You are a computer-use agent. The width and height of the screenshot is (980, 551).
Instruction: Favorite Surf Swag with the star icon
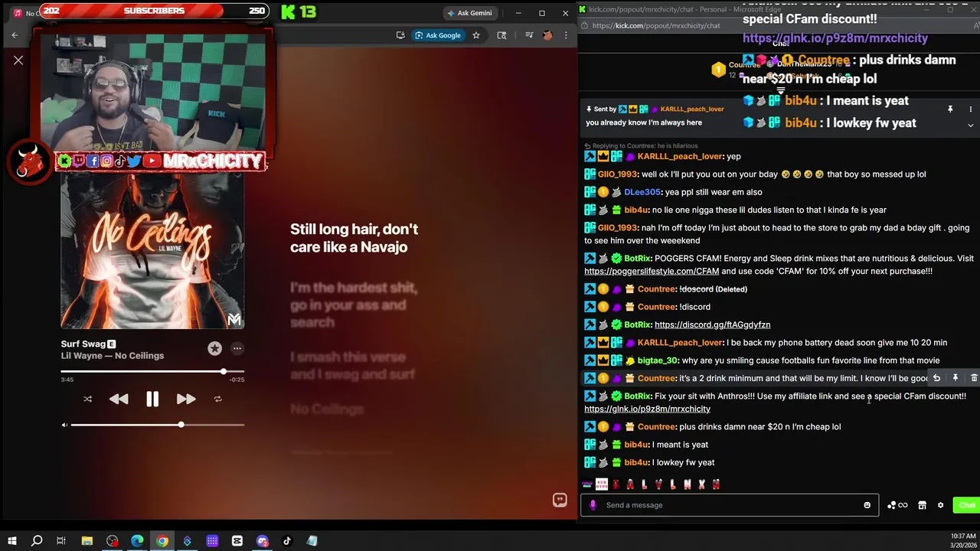click(214, 349)
